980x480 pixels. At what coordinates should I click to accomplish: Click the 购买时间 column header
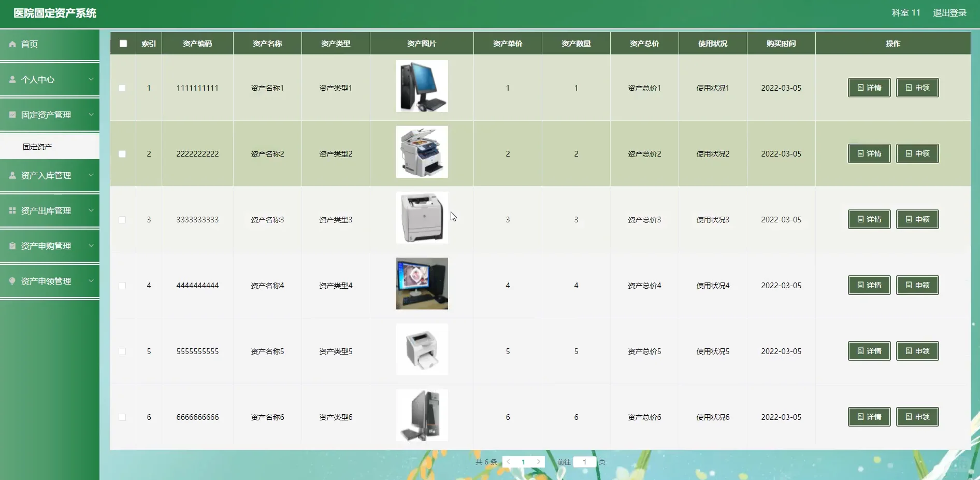[x=781, y=44]
